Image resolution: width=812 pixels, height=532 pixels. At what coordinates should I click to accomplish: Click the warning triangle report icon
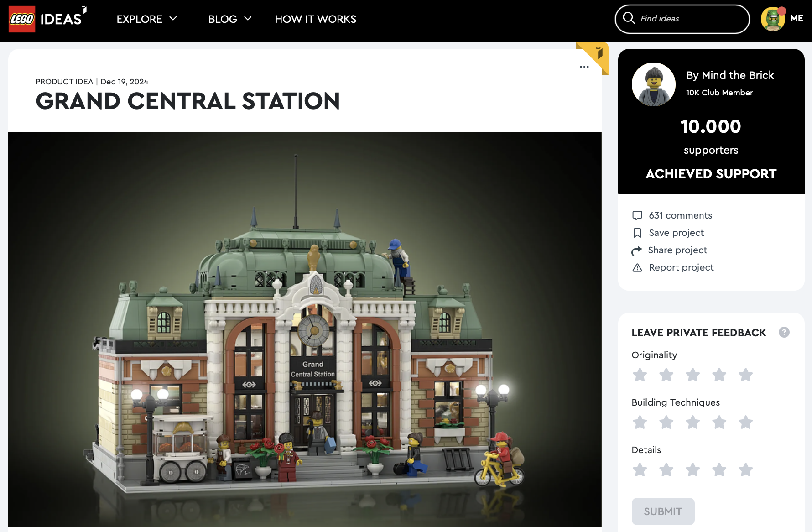(x=637, y=268)
